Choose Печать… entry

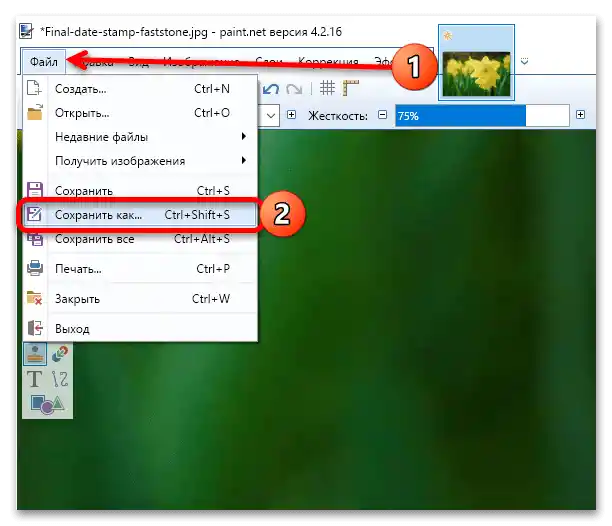141,269
